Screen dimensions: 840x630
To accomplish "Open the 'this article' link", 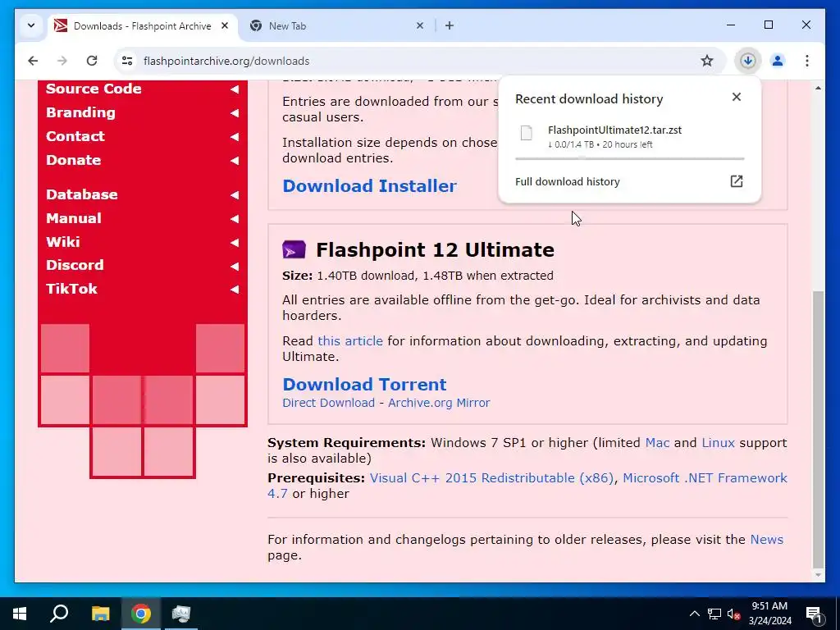I will click(349, 341).
